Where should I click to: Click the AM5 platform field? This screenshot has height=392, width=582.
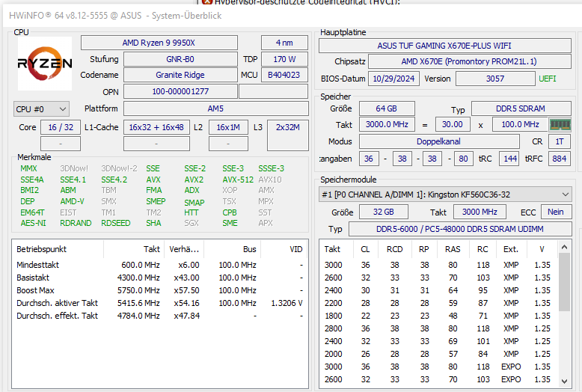click(216, 108)
